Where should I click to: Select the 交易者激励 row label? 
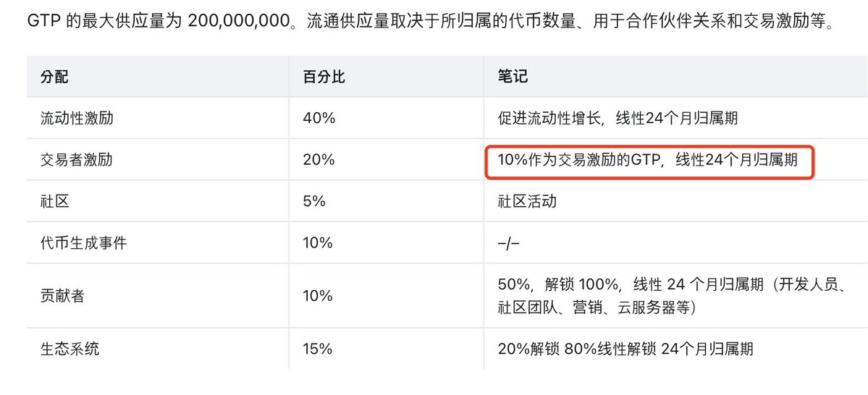77,160
